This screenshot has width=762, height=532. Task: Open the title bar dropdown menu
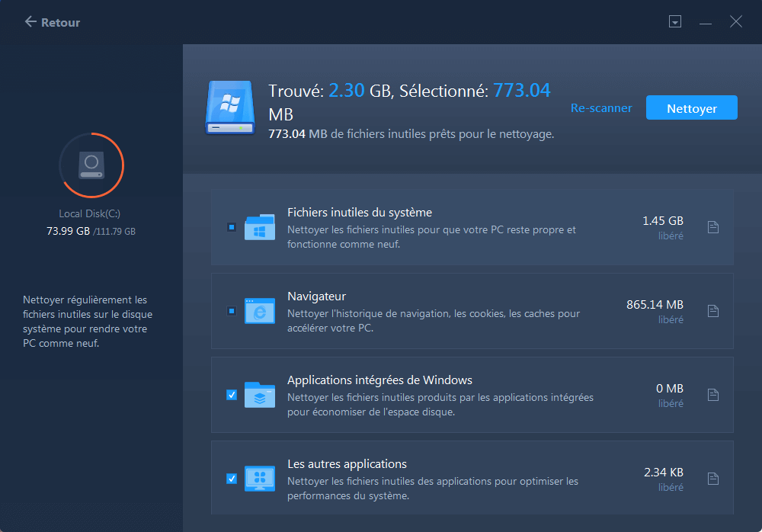click(675, 21)
